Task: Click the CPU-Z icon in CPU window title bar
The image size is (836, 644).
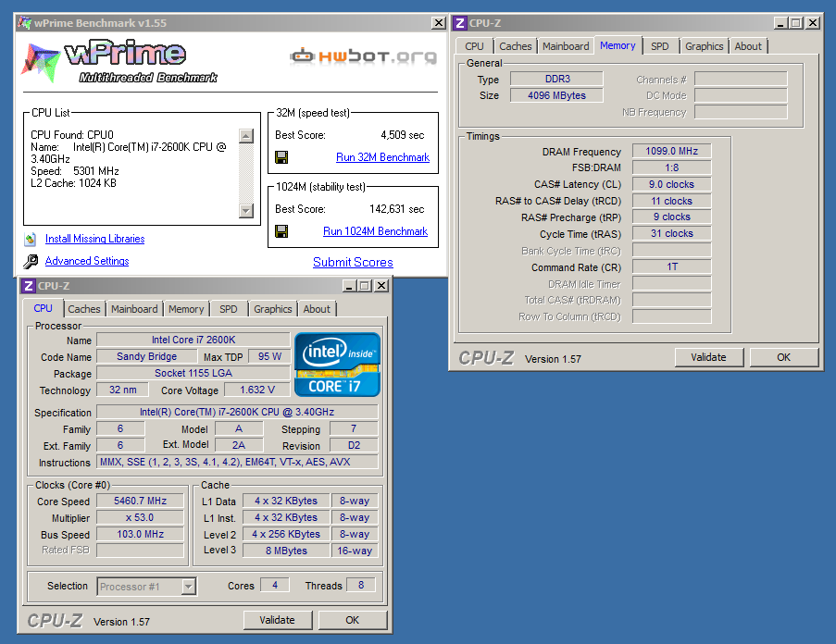Action: coord(29,286)
